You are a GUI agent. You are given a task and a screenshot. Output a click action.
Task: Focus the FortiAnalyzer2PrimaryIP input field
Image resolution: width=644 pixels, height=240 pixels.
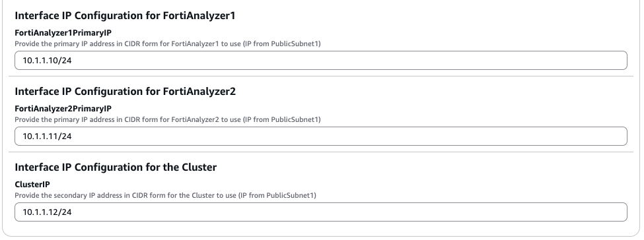click(321, 136)
